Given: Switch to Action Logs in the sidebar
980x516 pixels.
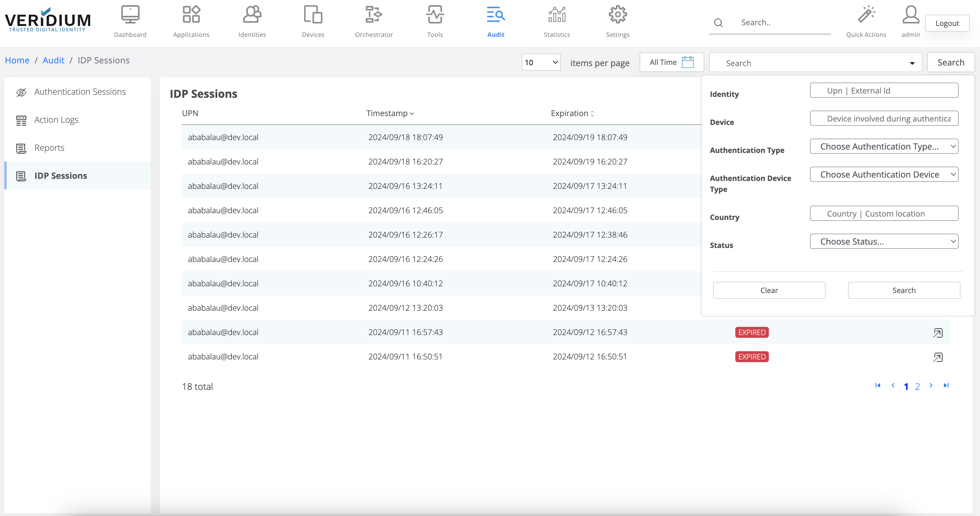Looking at the screenshot, I should point(56,119).
